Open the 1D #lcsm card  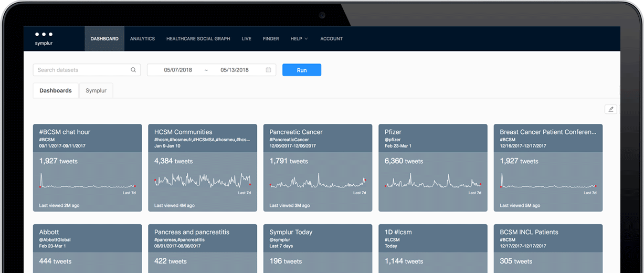tap(433, 249)
